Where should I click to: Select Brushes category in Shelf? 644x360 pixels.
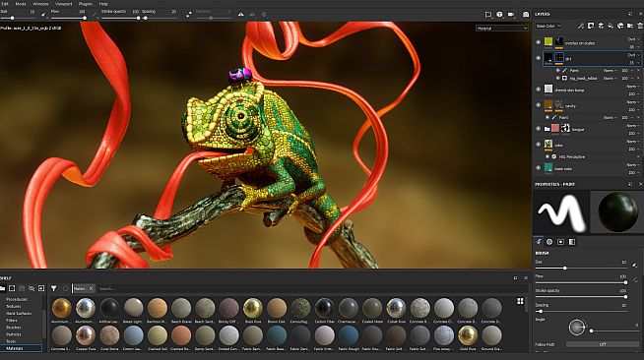tap(14, 328)
